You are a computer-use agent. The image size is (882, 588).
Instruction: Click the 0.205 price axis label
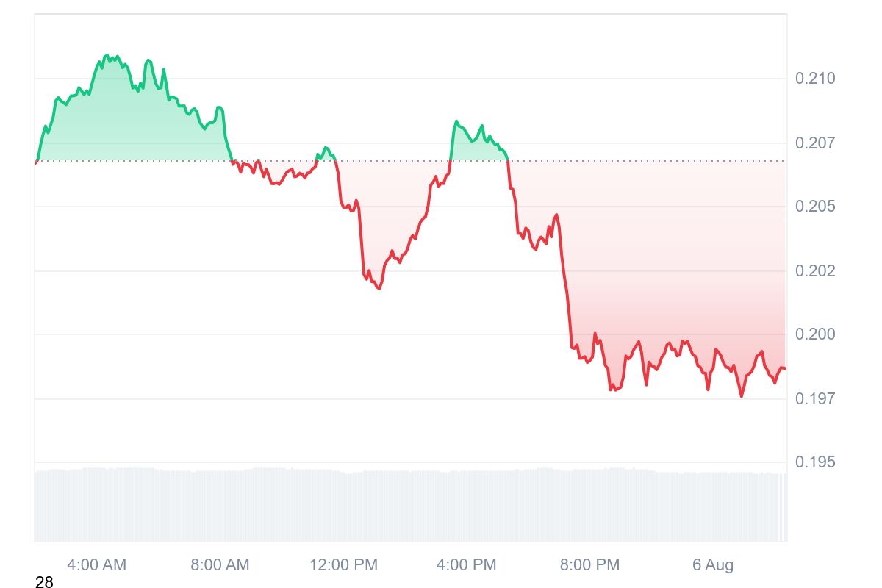(x=815, y=207)
